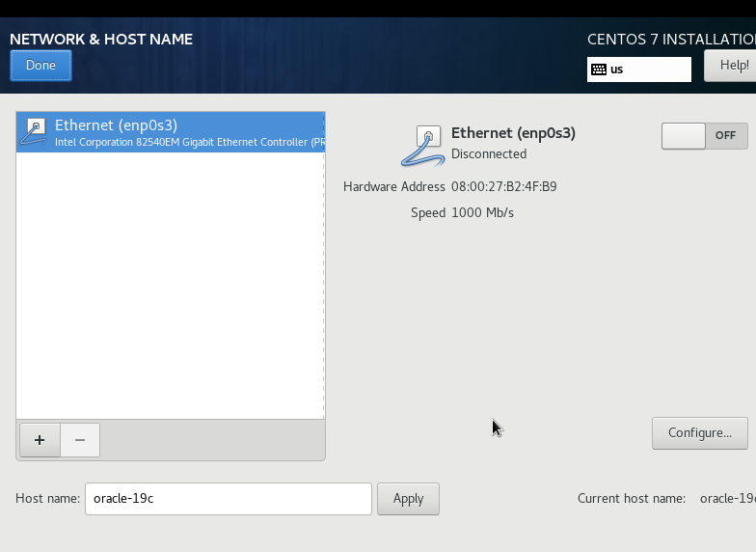
Task: Click the Ethernet (enp0s3) heading in details
Action: (513, 133)
